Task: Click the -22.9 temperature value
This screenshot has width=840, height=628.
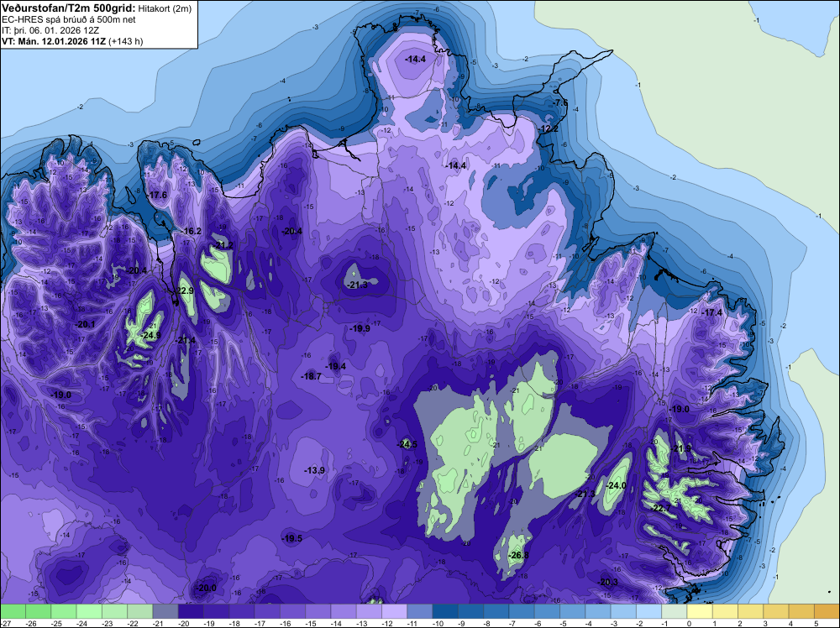Action: 184,290
